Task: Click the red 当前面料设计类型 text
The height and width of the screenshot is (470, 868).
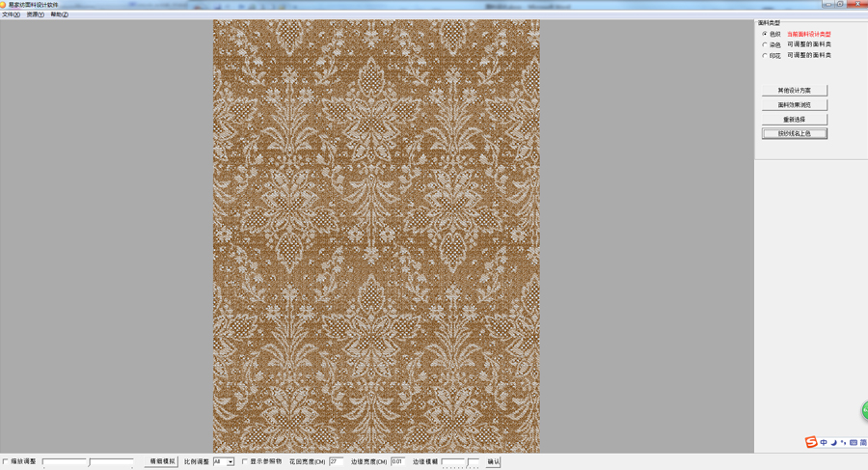Action: [x=809, y=34]
